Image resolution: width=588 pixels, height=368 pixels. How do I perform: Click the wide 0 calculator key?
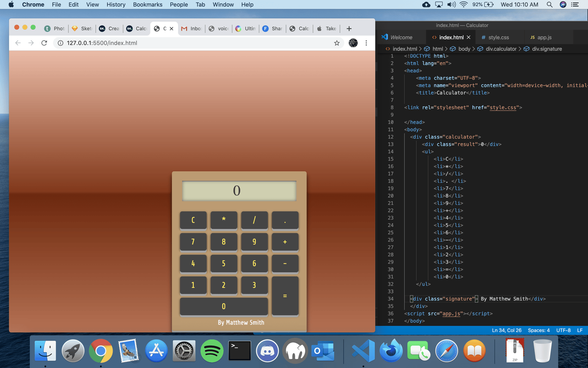[x=224, y=306]
